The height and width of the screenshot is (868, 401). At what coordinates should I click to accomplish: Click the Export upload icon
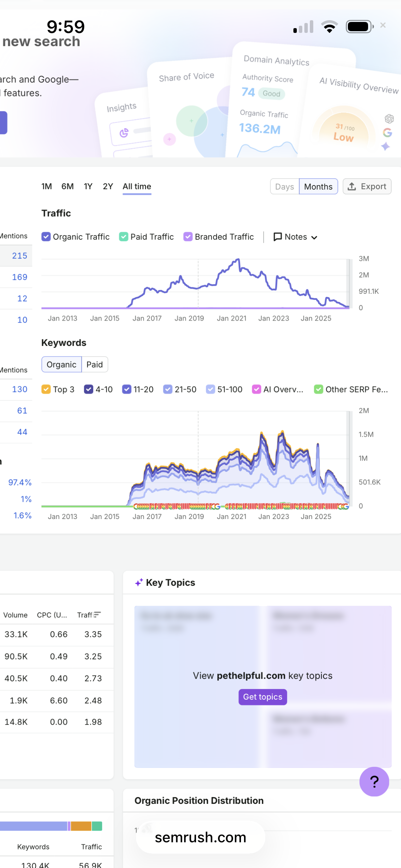pos(352,186)
